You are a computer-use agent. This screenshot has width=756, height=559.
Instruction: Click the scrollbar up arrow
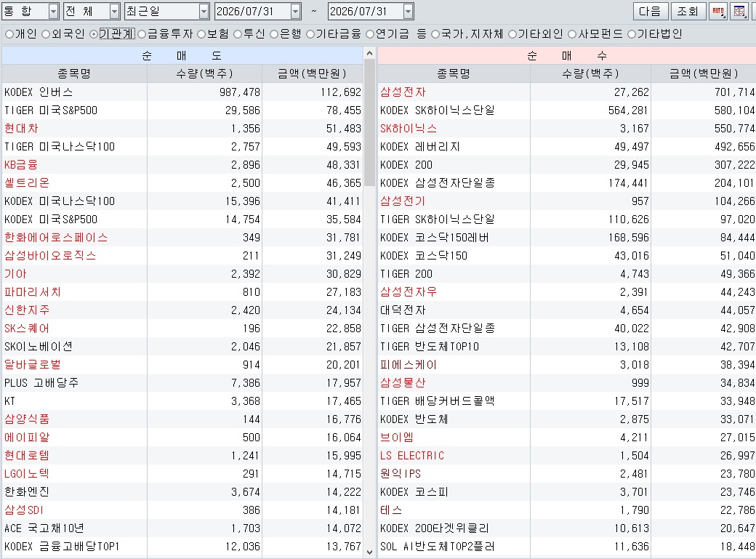370,53
